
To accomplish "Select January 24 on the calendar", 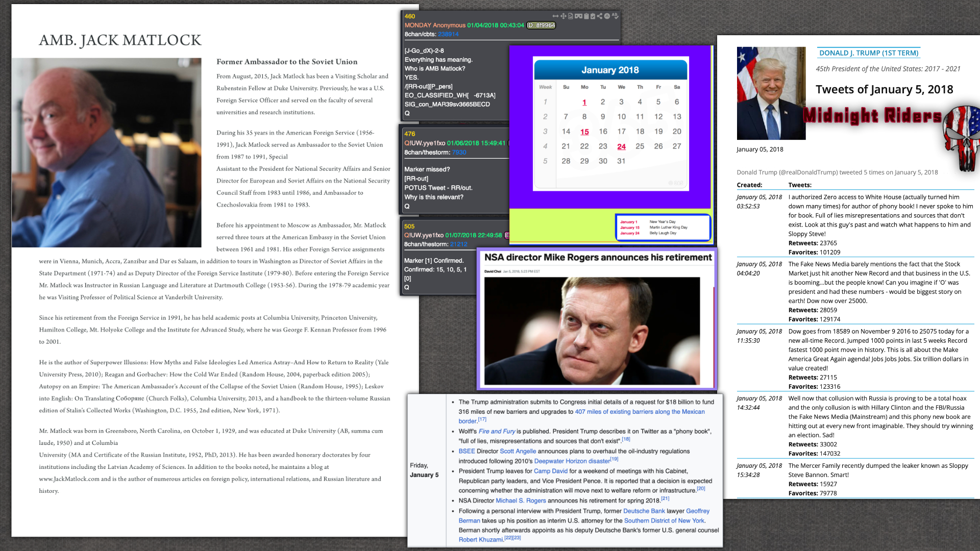I will (621, 146).
